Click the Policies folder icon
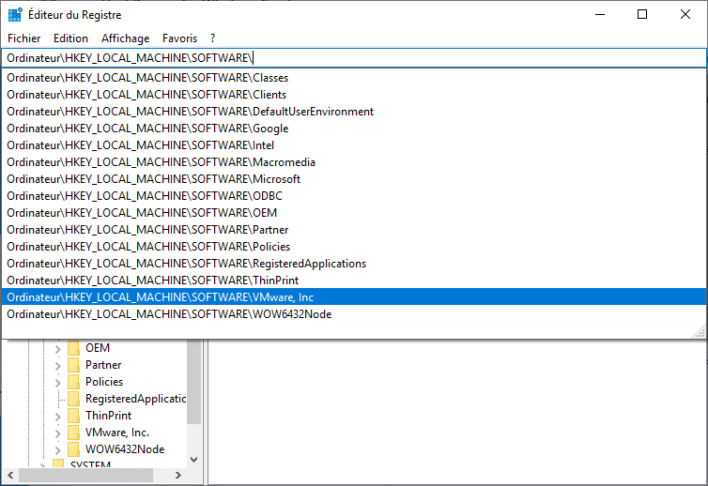Screen dimensions: 708x486 tap(74, 382)
